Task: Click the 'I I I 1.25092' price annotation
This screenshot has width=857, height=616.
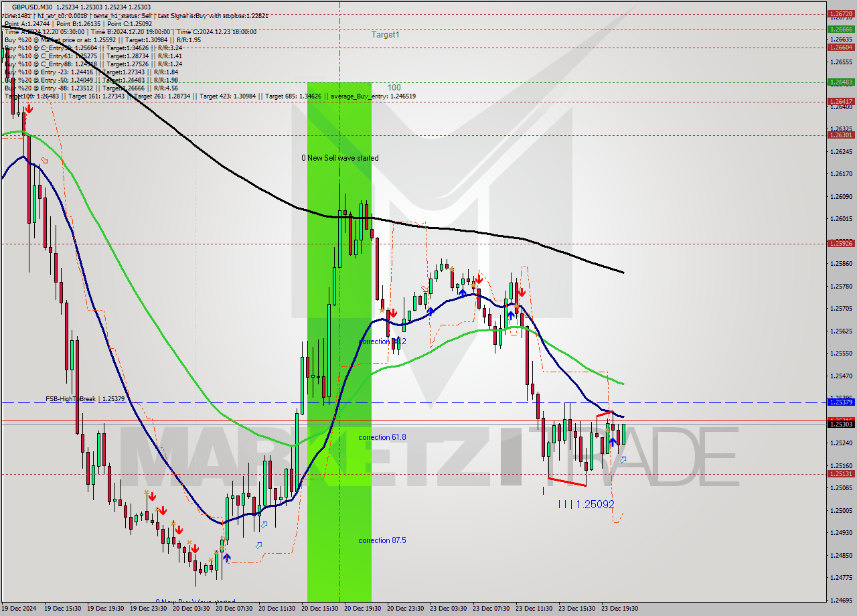Action: coord(586,504)
